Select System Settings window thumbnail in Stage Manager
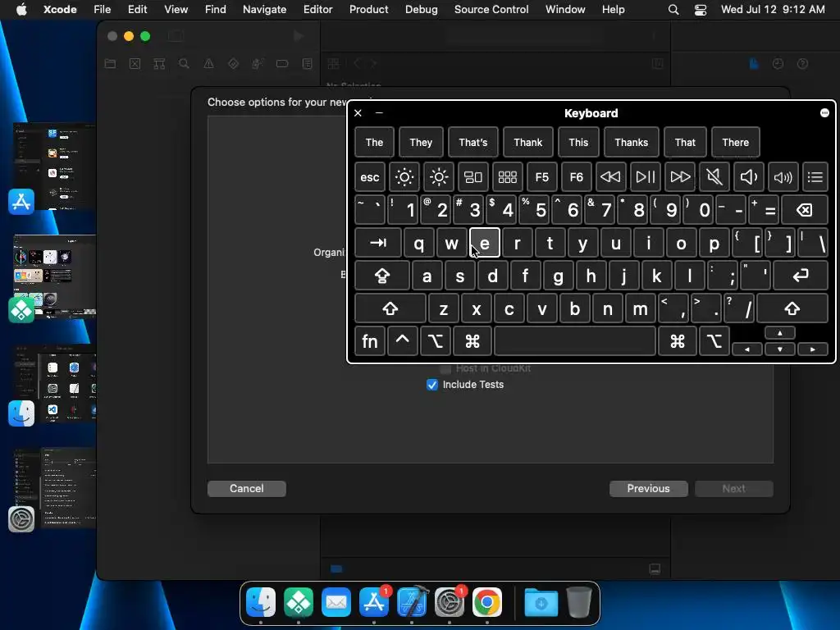This screenshot has height=630, width=840. click(x=54, y=487)
